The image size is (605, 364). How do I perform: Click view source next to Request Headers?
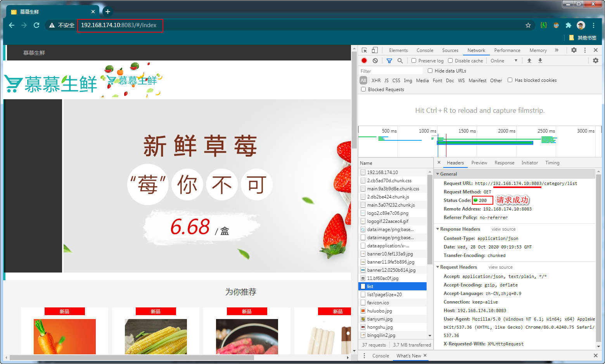pos(500,267)
